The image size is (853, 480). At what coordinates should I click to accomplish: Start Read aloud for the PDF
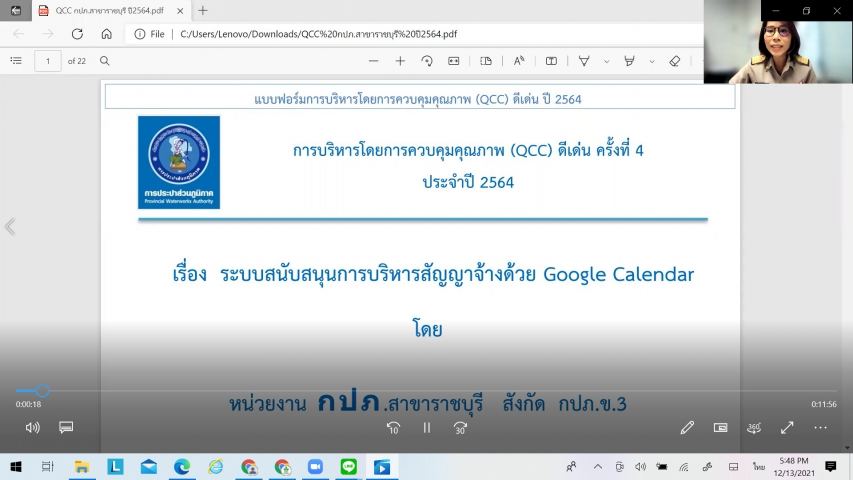[518, 61]
